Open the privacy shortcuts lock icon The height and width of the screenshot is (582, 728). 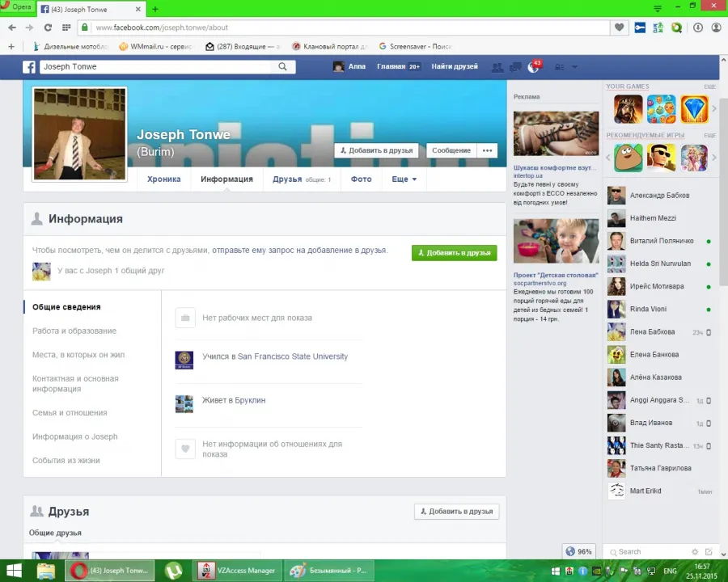(560, 67)
